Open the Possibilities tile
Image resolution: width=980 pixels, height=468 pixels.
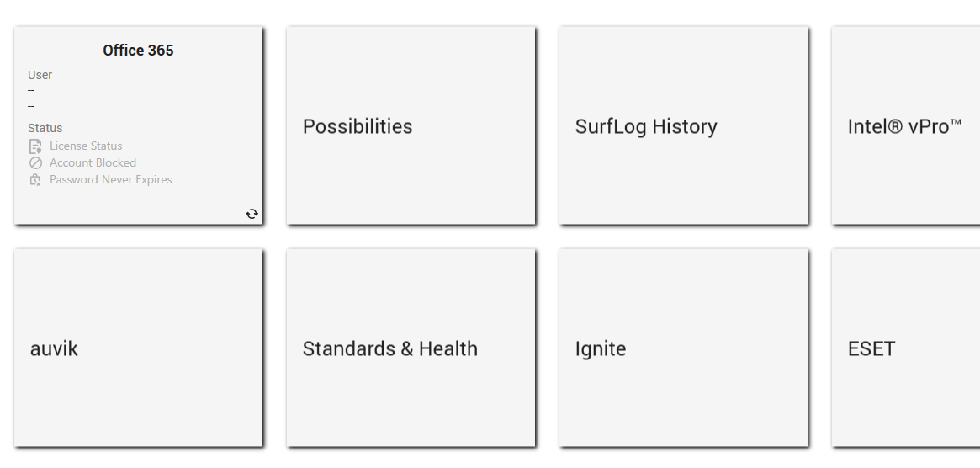coord(411,125)
